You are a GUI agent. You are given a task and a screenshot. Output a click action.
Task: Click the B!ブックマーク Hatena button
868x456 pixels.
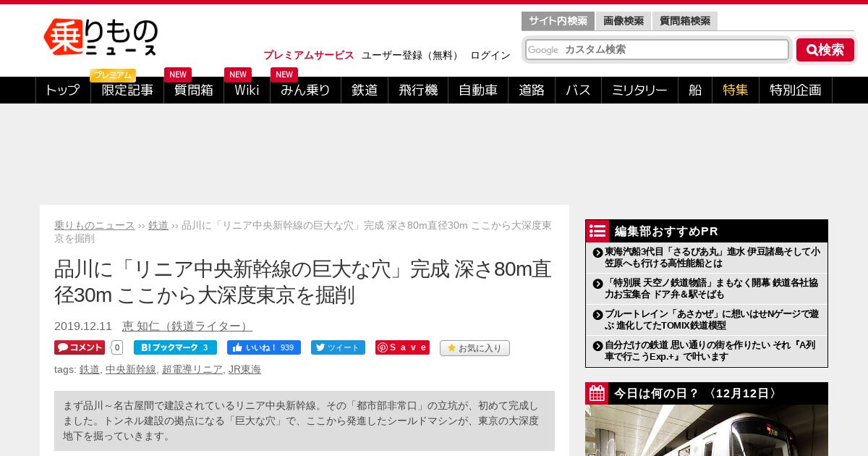[x=175, y=347]
